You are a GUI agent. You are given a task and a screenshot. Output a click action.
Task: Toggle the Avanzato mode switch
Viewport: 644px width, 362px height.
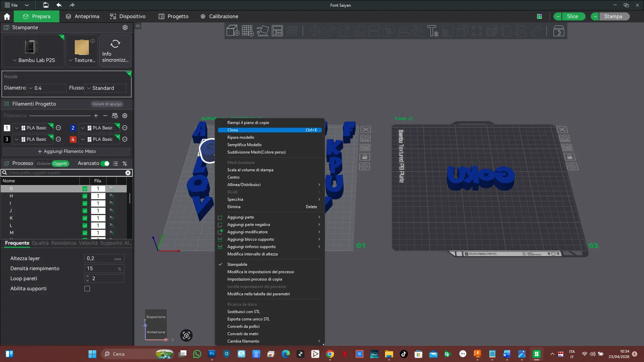(105, 164)
